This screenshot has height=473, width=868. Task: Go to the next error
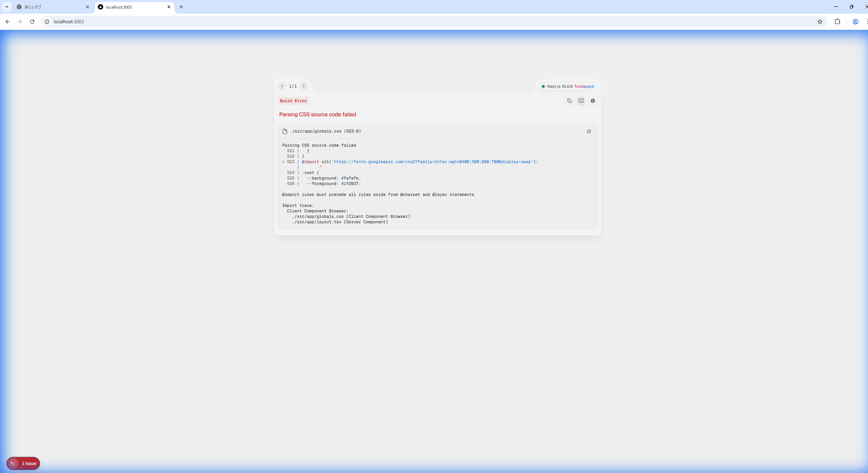pyautogui.click(x=304, y=86)
